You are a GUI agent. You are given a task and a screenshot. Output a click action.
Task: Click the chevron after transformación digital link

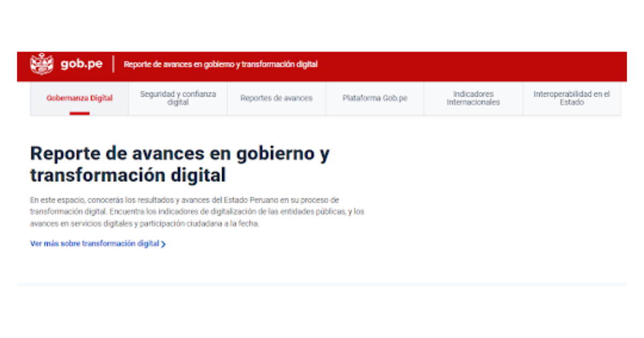163,244
